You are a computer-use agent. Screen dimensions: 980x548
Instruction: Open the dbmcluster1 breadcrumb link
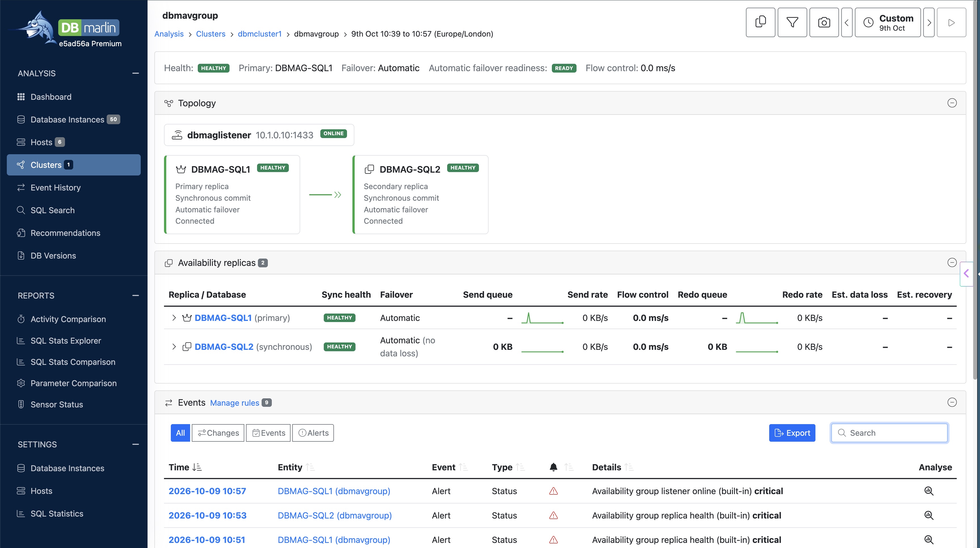coord(259,34)
